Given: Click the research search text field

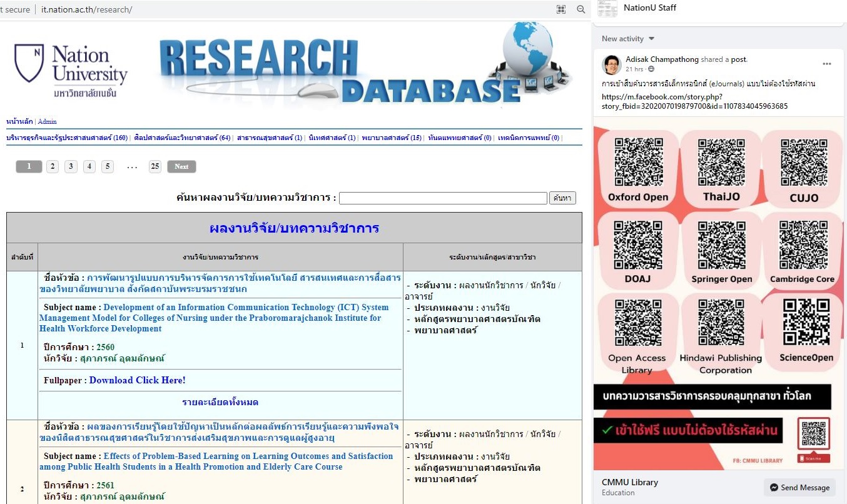Looking at the screenshot, I should (x=443, y=198).
